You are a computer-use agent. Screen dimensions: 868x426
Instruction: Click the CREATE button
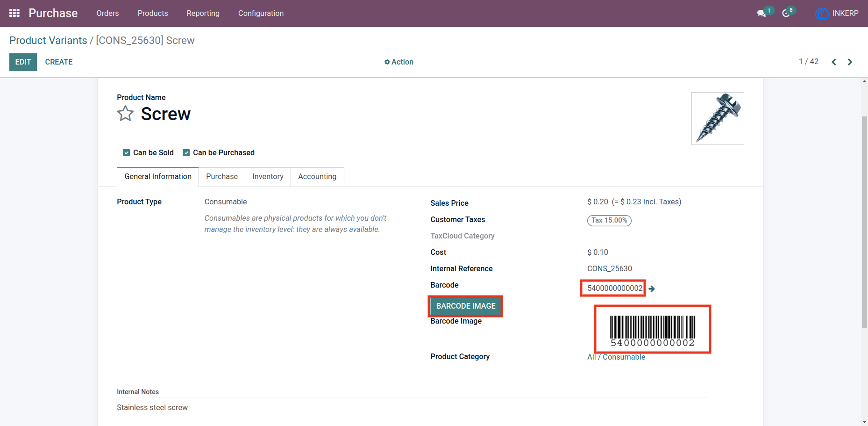(59, 62)
